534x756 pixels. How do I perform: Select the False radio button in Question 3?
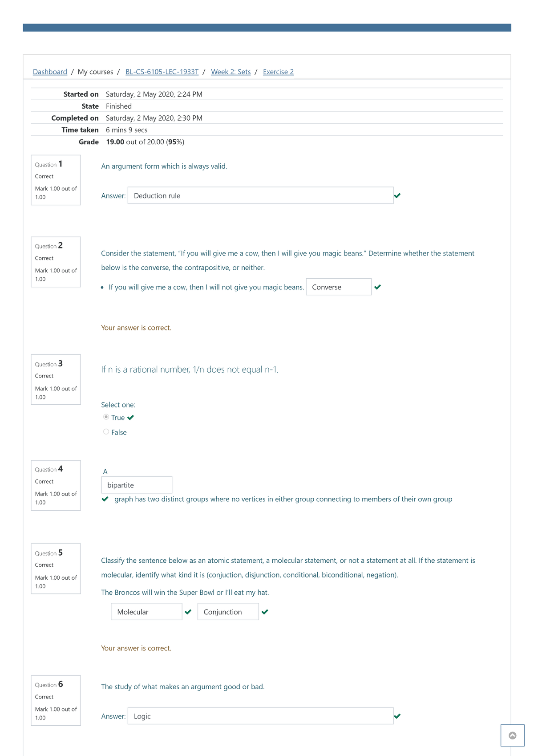106,431
